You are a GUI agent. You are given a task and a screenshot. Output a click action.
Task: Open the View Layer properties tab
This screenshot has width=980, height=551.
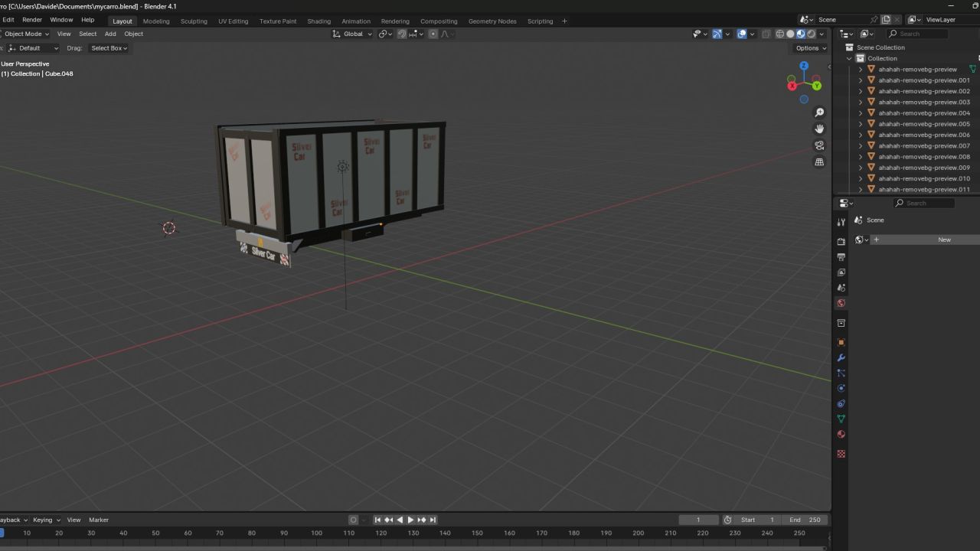841,272
